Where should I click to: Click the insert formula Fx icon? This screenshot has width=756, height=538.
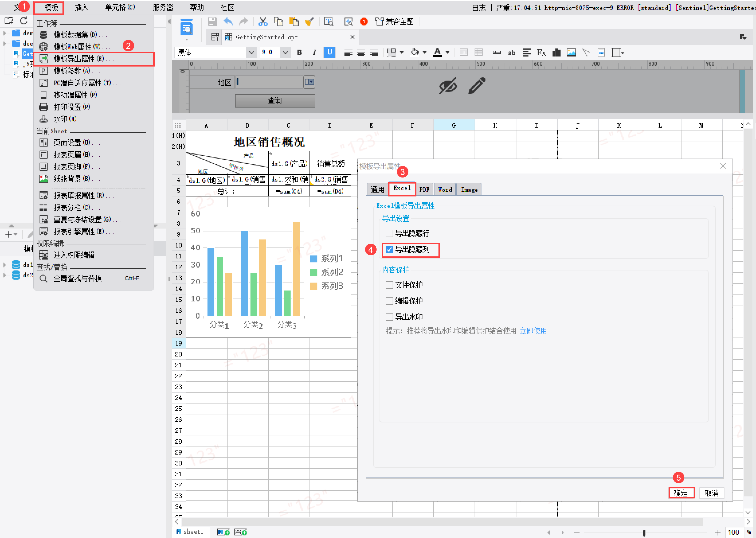pyautogui.click(x=542, y=52)
